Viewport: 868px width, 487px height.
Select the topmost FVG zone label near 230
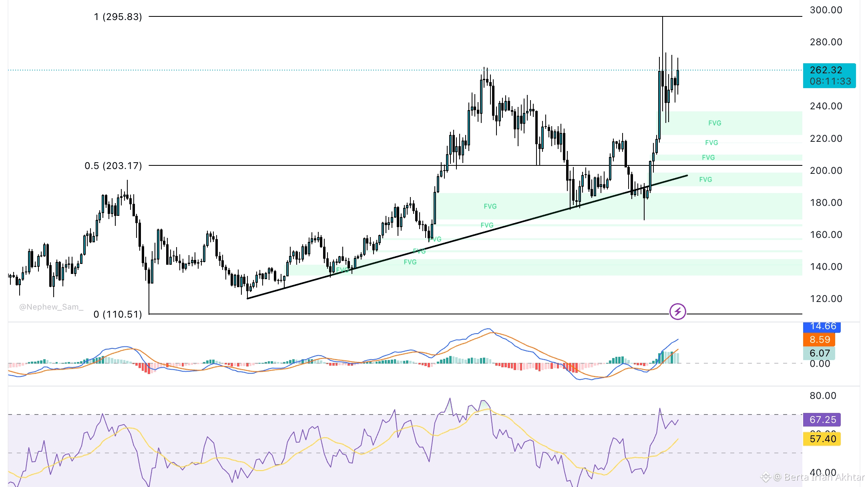[715, 123]
